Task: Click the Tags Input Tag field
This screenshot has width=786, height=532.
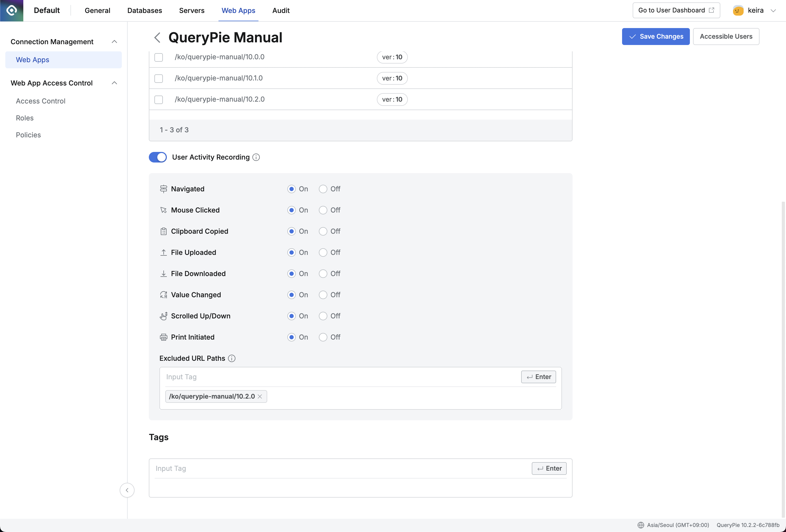Action: coord(342,468)
